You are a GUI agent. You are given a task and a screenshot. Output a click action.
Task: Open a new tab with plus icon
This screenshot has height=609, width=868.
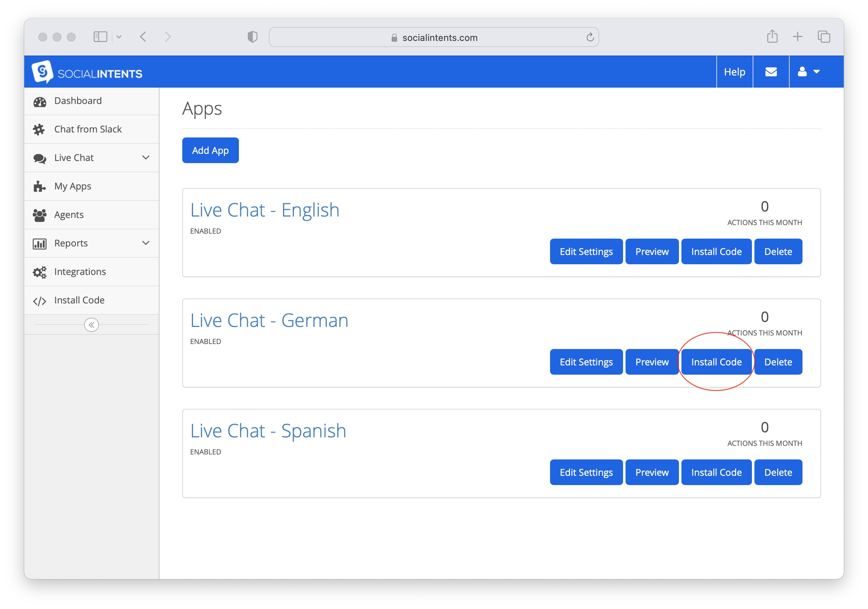coord(797,37)
